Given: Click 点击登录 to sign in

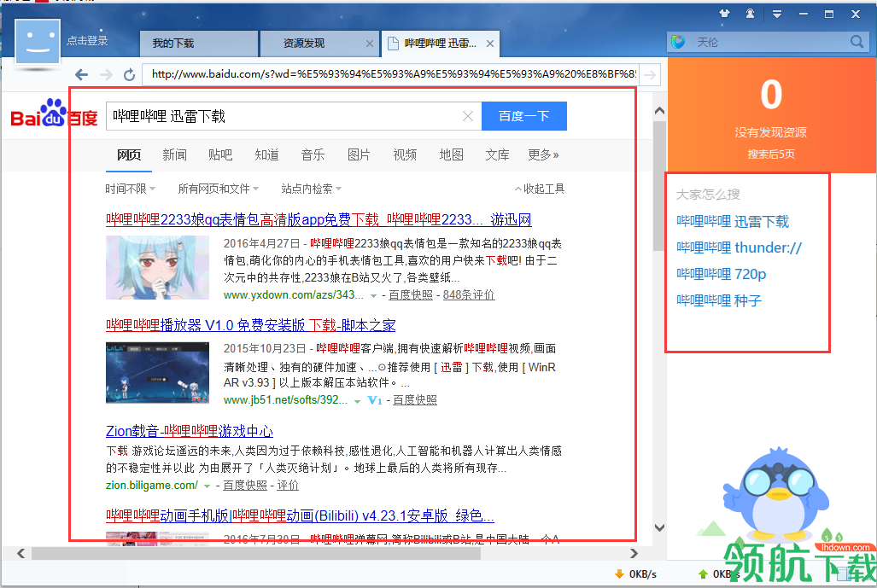Looking at the screenshot, I should [87, 41].
